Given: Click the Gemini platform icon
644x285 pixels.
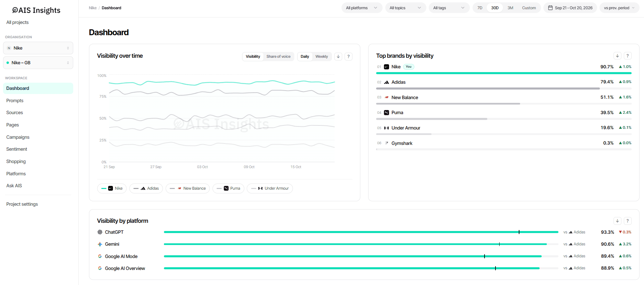Looking at the screenshot, I should pyautogui.click(x=100, y=244).
